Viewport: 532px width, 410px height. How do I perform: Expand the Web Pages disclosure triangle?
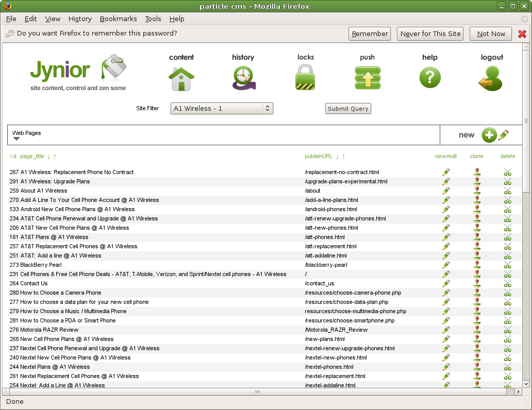click(16, 139)
